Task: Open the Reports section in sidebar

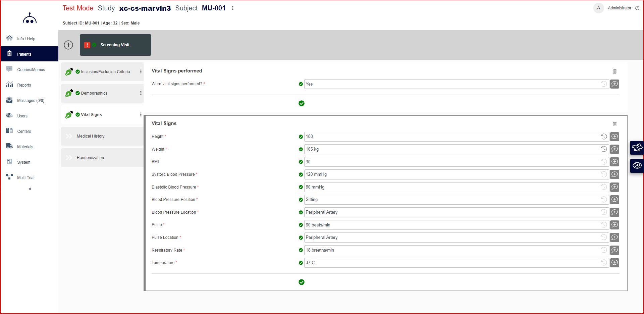Action: click(x=24, y=85)
